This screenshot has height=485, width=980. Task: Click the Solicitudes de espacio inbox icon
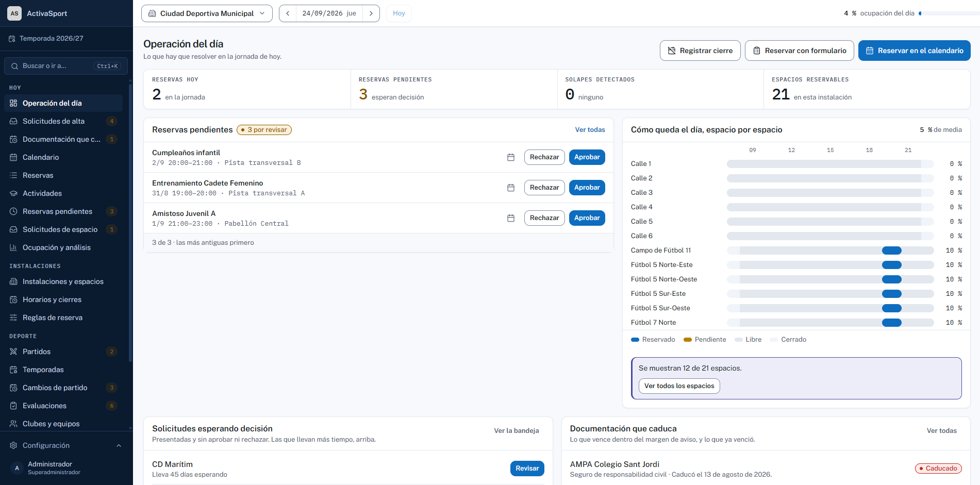pyautogui.click(x=13, y=229)
